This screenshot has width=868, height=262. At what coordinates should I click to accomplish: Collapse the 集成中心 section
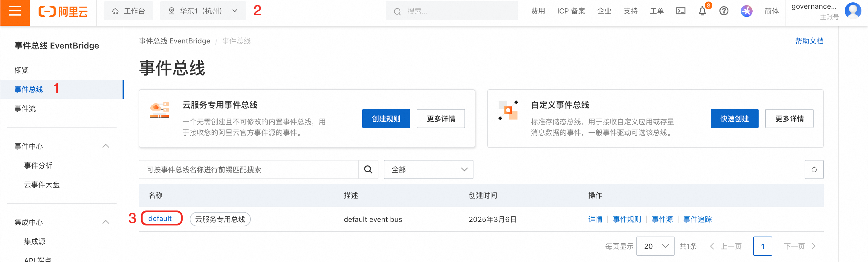pyautogui.click(x=106, y=222)
